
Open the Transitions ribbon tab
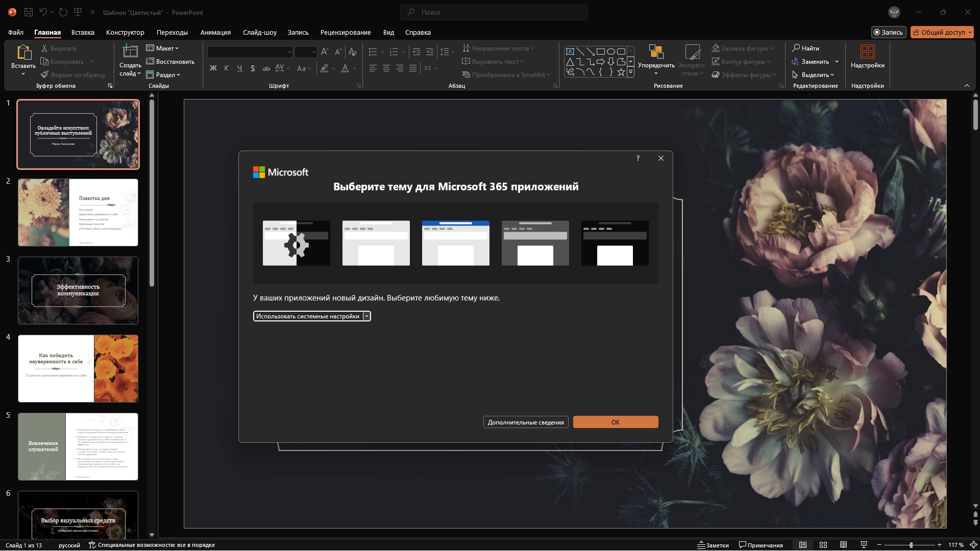click(172, 32)
